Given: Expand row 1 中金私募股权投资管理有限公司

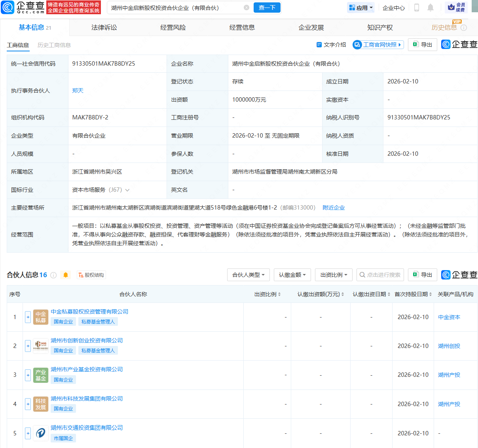Looking at the screenshot, I should (x=28, y=317).
